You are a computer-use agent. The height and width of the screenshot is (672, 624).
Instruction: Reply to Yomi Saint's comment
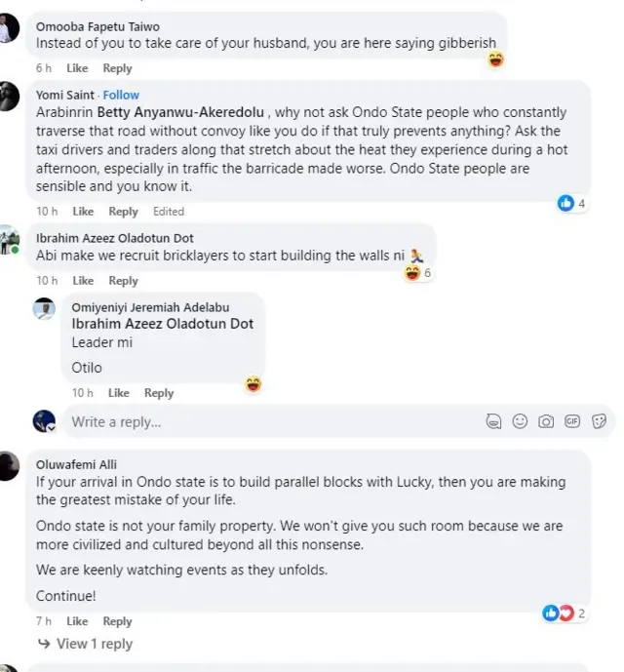(123, 212)
